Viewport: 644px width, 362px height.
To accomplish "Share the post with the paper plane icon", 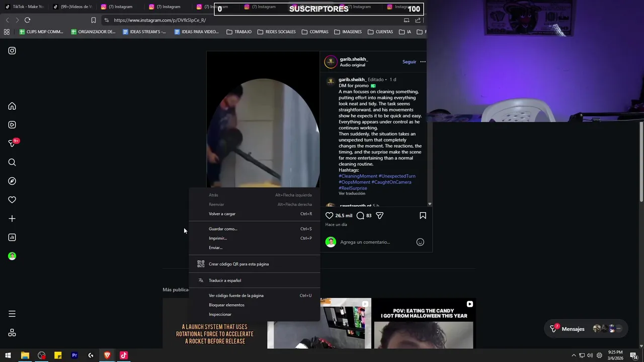I will click(x=380, y=216).
